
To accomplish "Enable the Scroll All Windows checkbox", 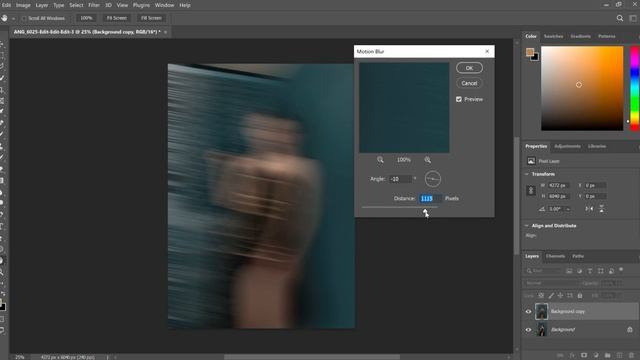I will (24, 18).
